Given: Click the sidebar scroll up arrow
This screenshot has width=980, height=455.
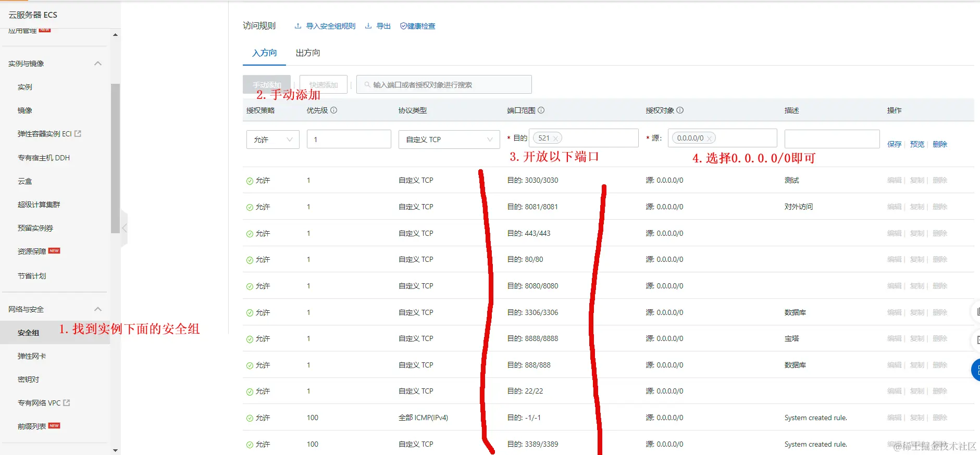Looking at the screenshot, I should point(115,35).
